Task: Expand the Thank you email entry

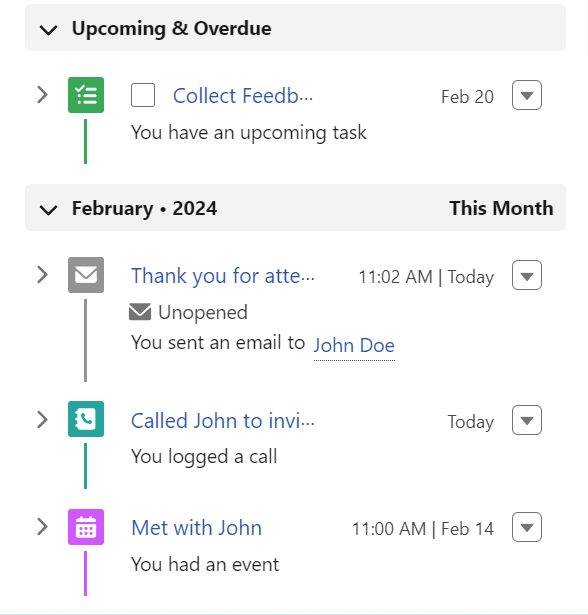Action: [43, 275]
